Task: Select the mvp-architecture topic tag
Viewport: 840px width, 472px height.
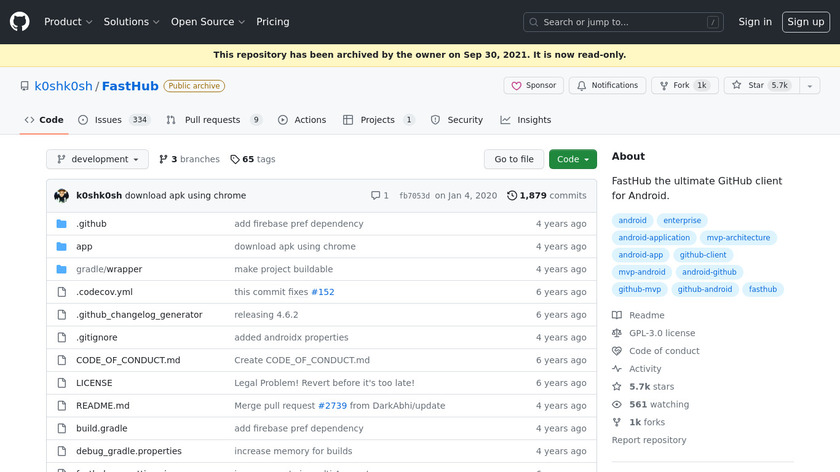Action: tap(738, 238)
